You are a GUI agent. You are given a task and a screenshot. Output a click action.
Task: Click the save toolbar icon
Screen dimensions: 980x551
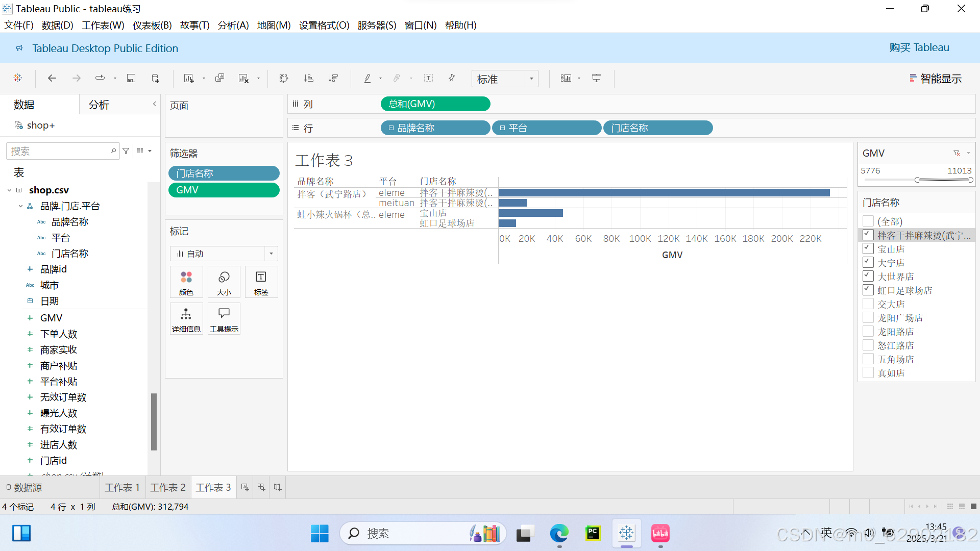131,78
